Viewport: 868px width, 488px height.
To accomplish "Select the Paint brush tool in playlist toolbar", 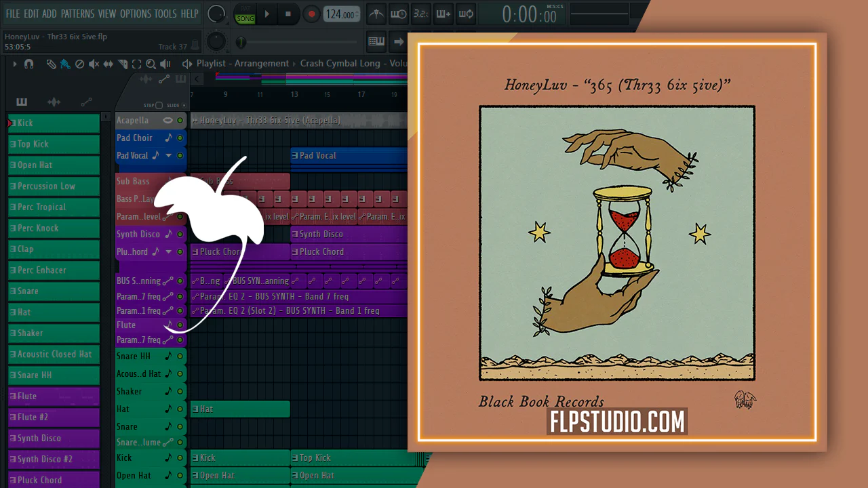I will click(65, 64).
